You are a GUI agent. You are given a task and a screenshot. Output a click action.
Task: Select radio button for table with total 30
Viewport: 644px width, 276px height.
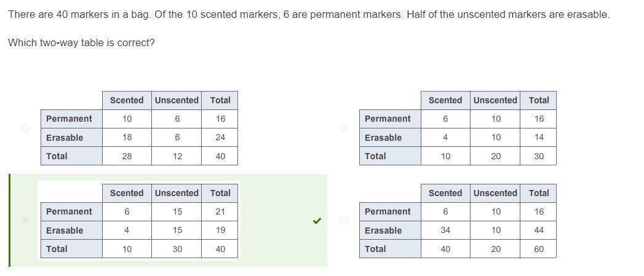coord(343,128)
